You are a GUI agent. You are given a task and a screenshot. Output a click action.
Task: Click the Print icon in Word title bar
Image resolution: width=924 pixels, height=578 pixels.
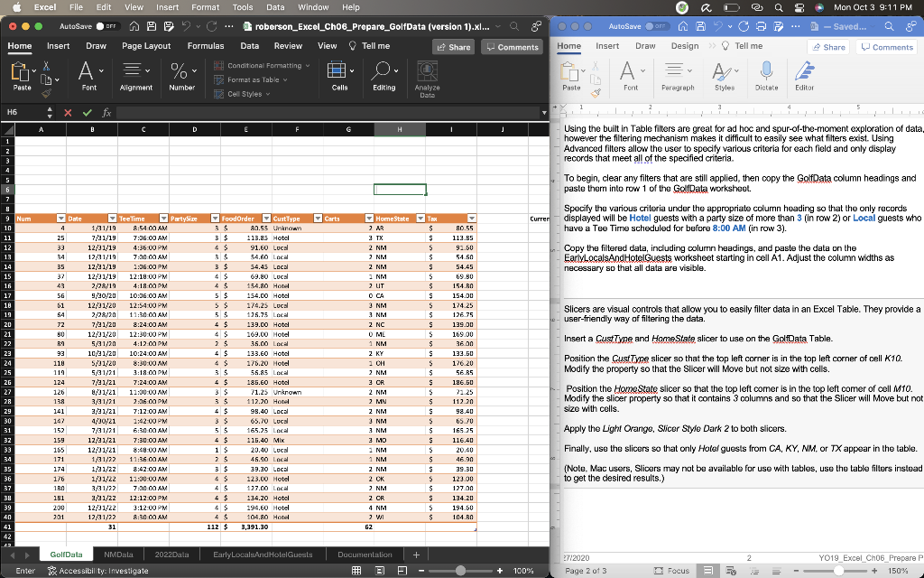pos(760,26)
